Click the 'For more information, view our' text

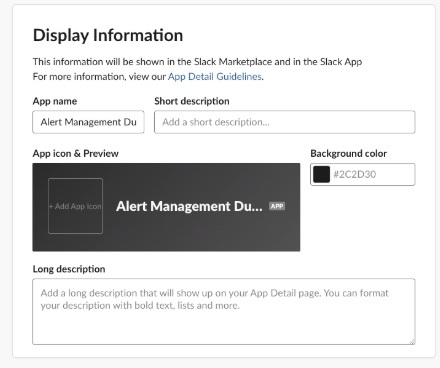click(99, 77)
